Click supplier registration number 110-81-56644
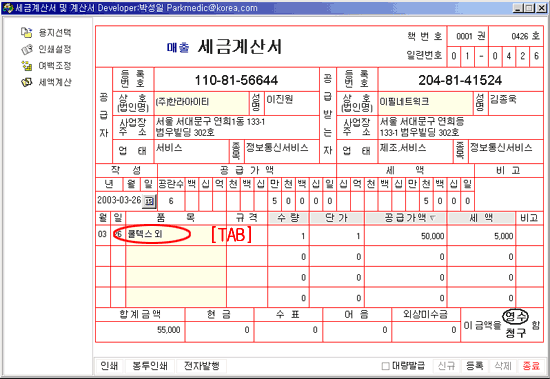The image size is (550, 379). [x=236, y=80]
